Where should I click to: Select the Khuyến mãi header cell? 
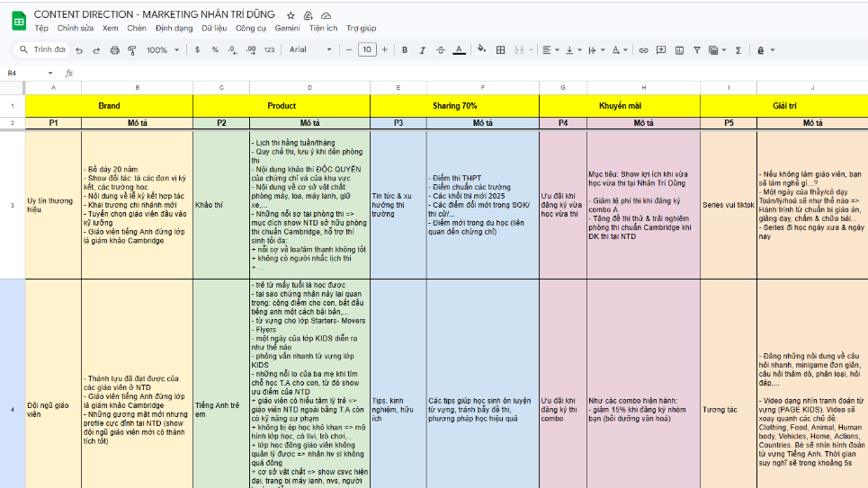tap(620, 106)
